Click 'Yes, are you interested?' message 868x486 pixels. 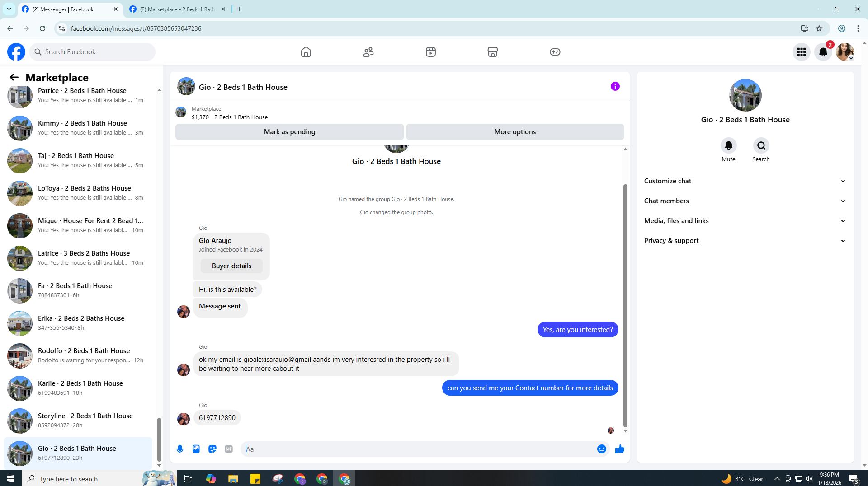(578, 330)
